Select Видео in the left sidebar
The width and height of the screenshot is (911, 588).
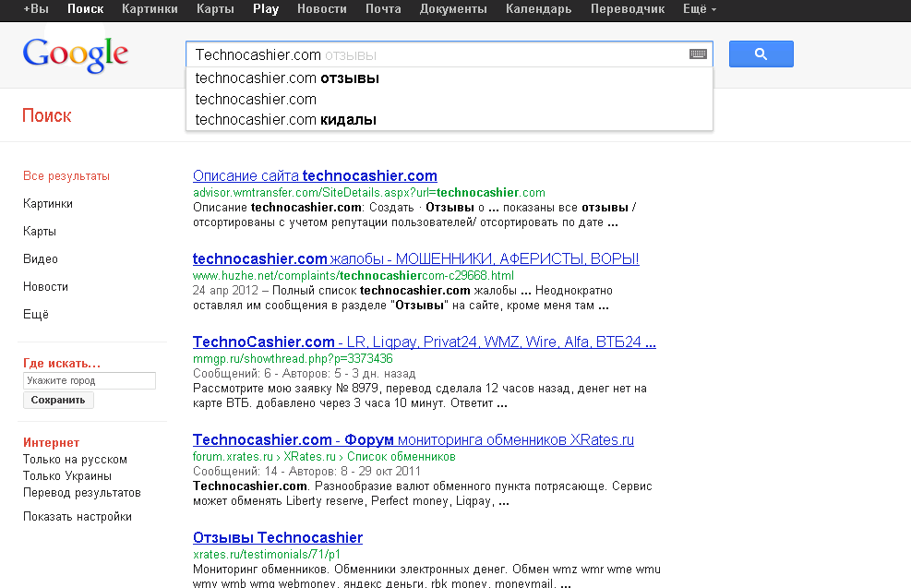pos(40,259)
